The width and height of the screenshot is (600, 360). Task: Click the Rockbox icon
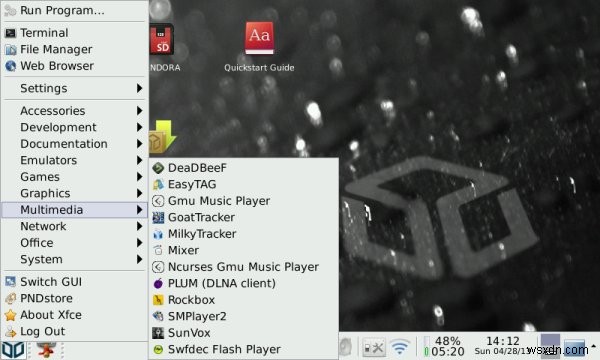[x=158, y=300]
